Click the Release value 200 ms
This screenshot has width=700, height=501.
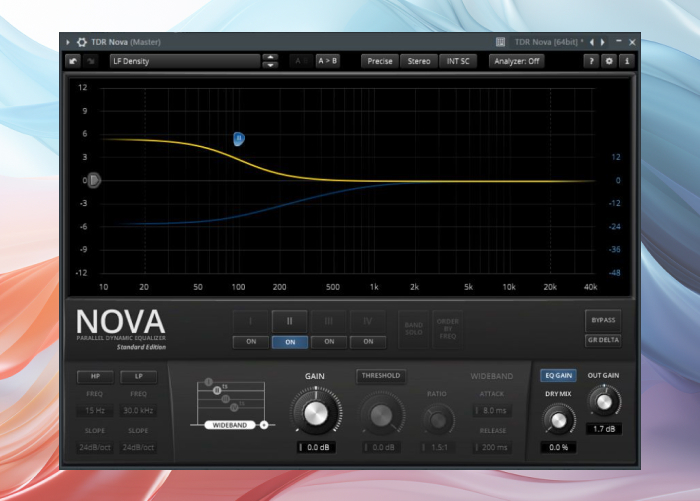pyautogui.click(x=492, y=447)
